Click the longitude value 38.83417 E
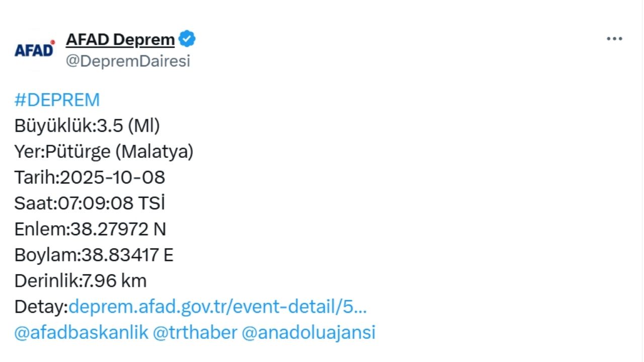The image size is (644, 362). [x=127, y=255]
